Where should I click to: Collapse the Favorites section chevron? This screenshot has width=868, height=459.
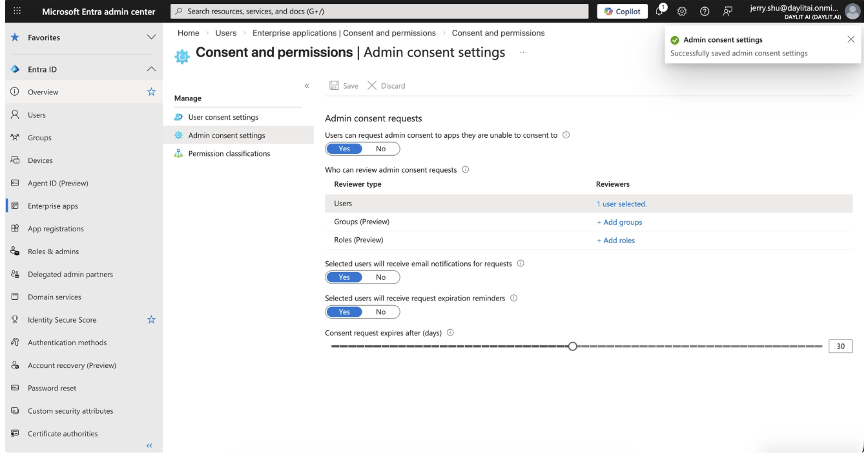[151, 37]
